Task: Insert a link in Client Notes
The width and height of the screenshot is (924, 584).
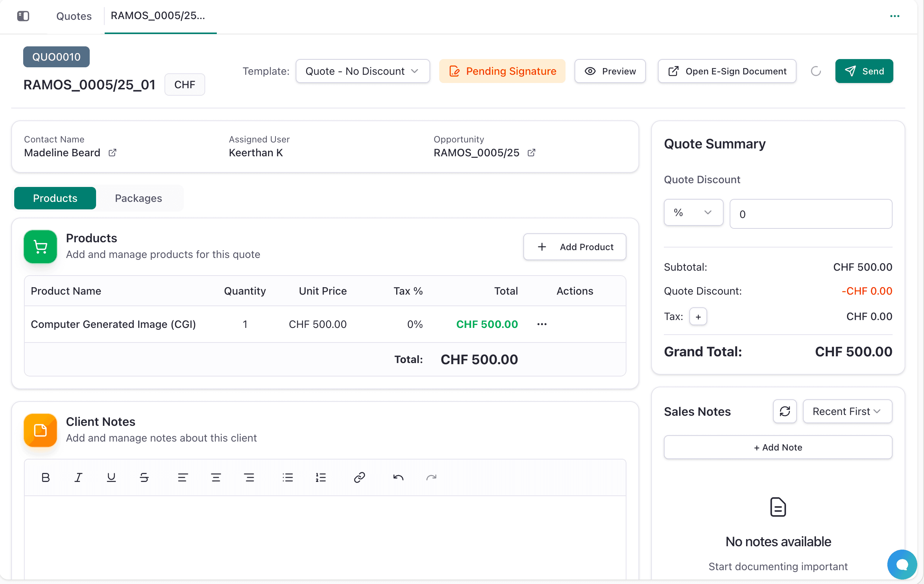Action: click(359, 477)
